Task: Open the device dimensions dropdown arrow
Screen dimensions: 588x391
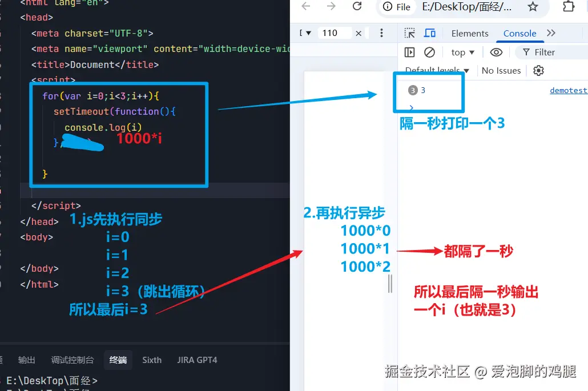Action: coord(308,33)
